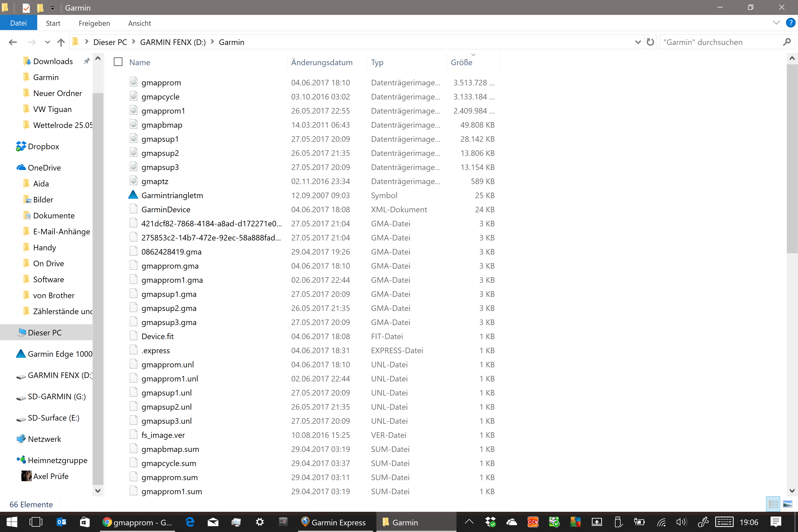The height and width of the screenshot is (532, 798).
Task: Expand breadcrumb arrow before Dieser PC
Action: coord(87,42)
